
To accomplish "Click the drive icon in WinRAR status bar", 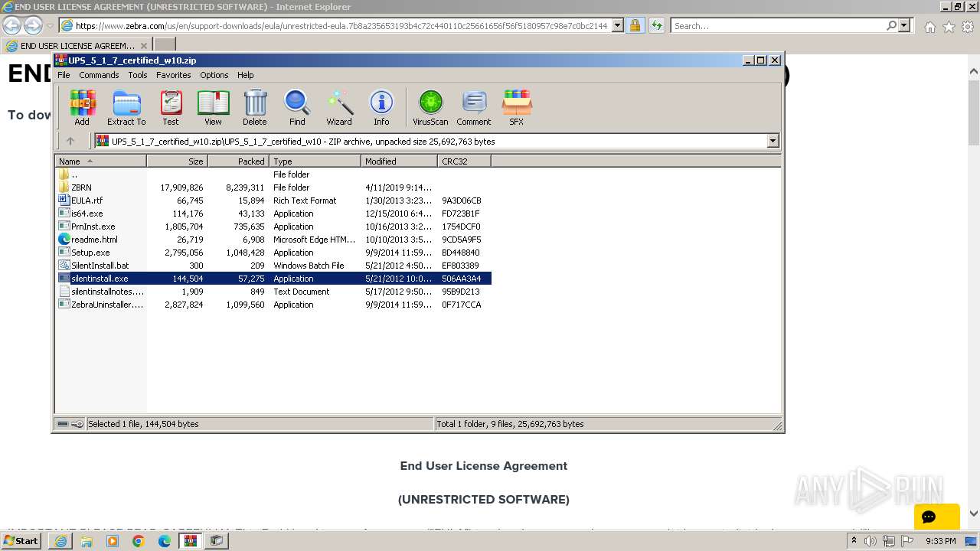I will [x=63, y=424].
